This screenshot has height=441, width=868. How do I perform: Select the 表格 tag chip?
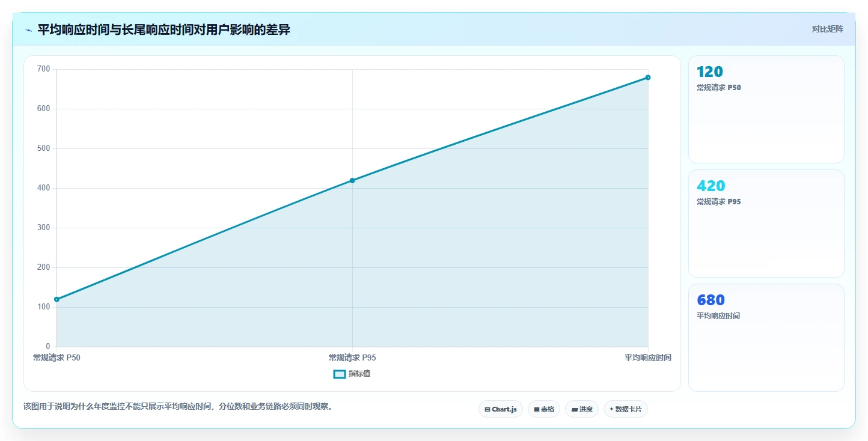pos(544,409)
